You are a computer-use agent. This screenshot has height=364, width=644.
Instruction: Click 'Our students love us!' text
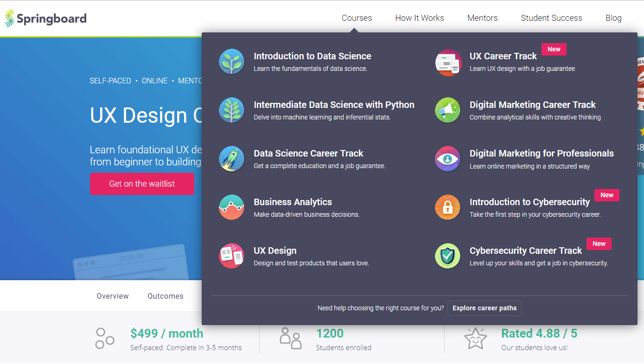click(534, 347)
